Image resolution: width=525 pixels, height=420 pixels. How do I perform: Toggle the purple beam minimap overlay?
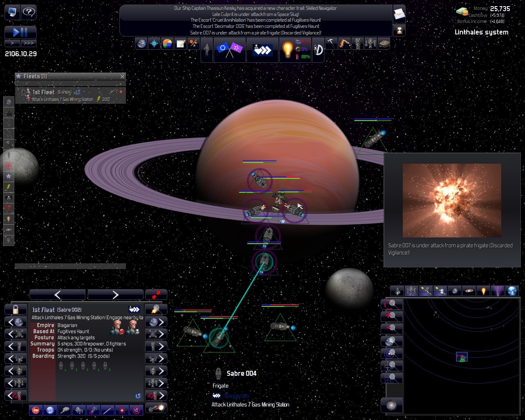(x=498, y=291)
